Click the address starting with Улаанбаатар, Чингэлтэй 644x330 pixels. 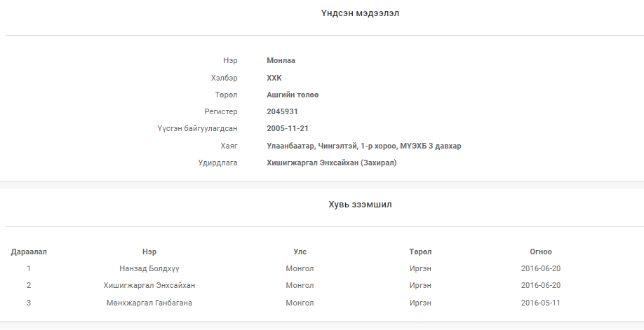[364, 146]
